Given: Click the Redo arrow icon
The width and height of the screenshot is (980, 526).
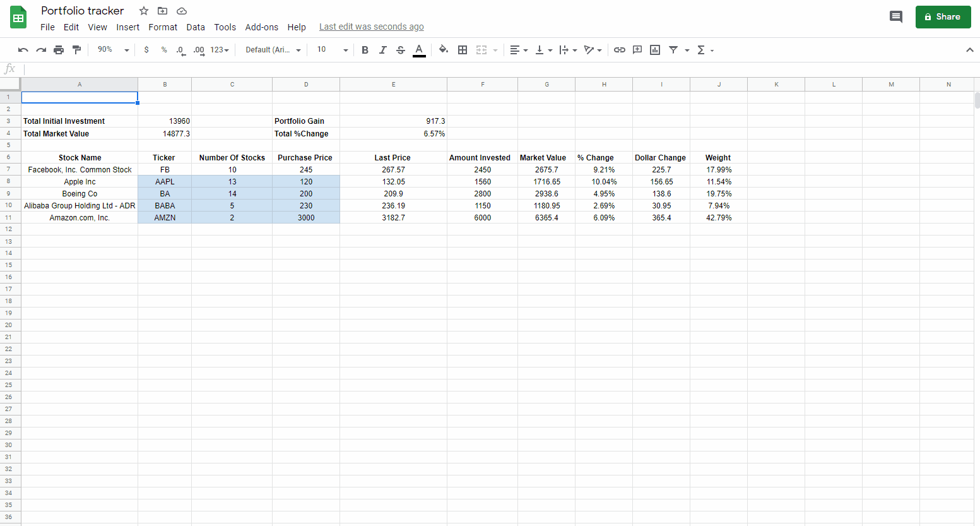Looking at the screenshot, I should click(41, 50).
